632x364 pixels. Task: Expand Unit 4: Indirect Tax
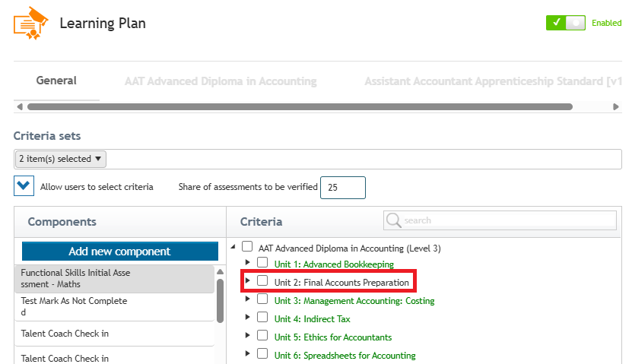coord(247,317)
